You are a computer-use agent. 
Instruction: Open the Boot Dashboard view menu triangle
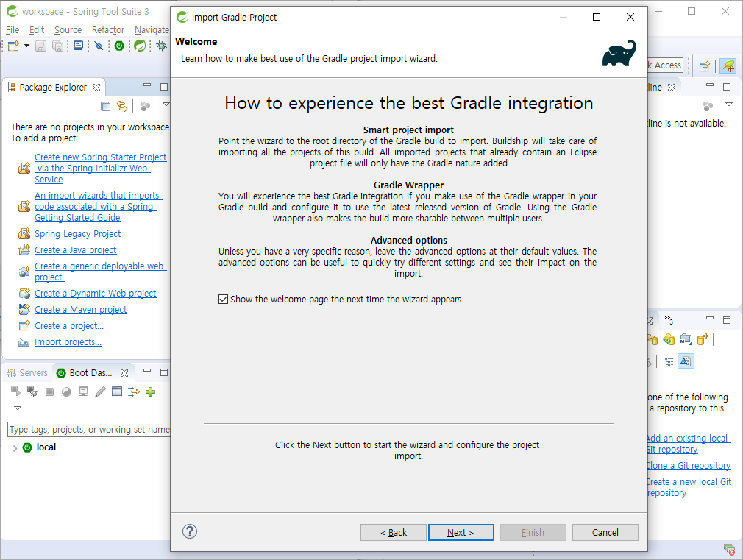[x=18, y=408]
